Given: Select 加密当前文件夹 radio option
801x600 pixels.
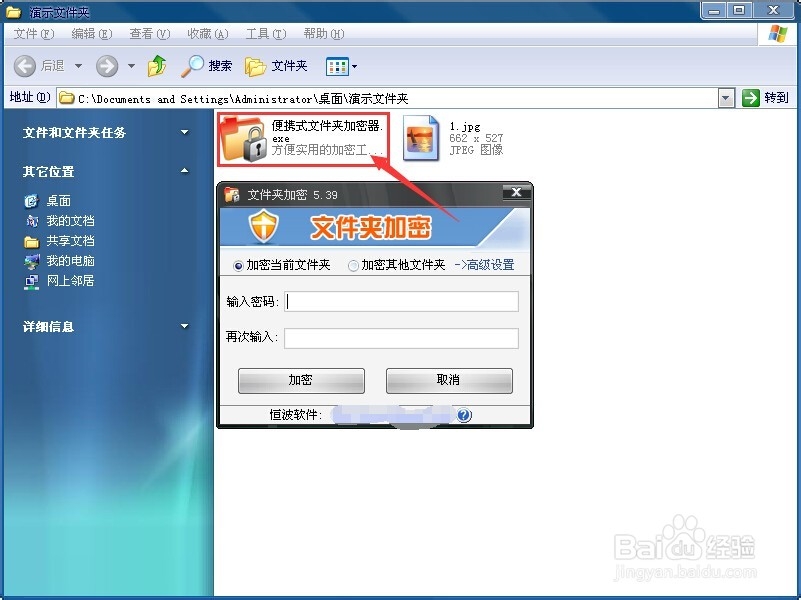Looking at the screenshot, I should (x=238, y=266).
